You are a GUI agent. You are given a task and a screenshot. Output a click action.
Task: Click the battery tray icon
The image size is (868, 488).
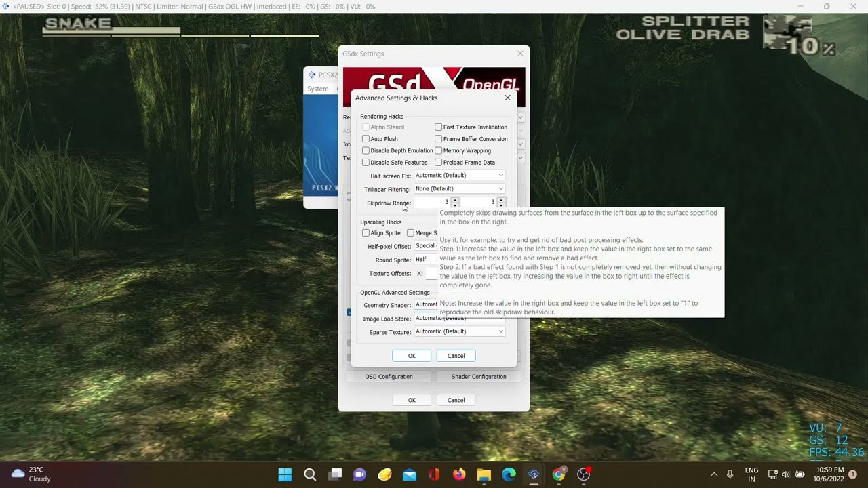(800, 474)
